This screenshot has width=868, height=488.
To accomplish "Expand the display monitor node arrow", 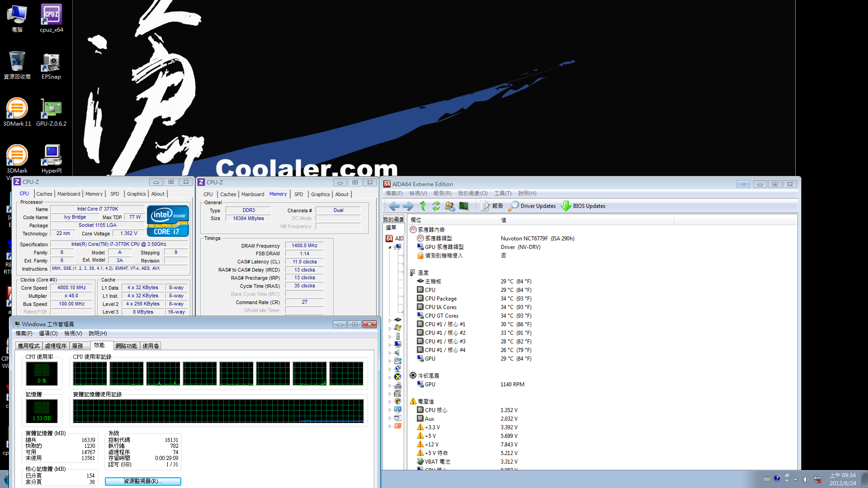I will click(390, 344).
